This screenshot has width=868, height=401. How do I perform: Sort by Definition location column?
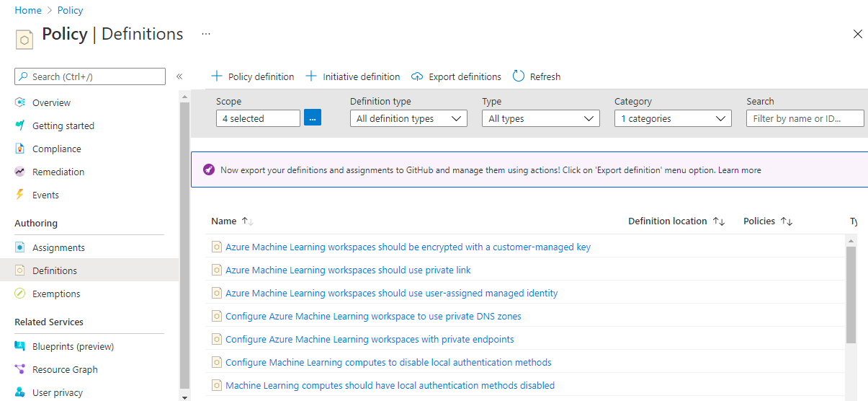point(718,221)
